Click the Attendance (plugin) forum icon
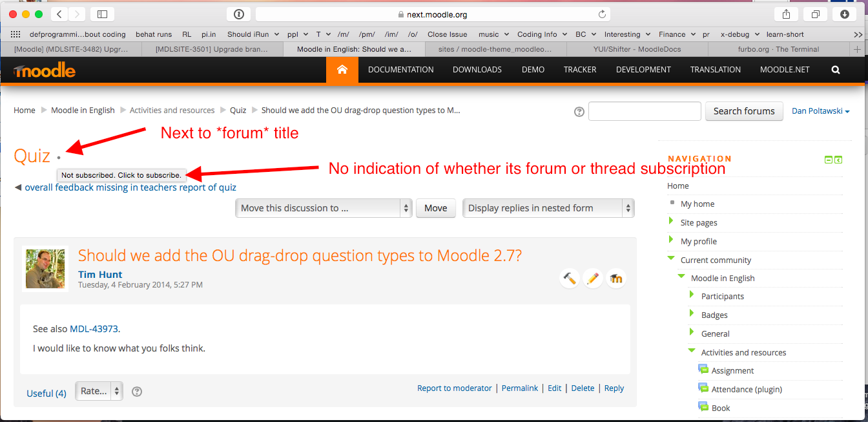Image resolution: width=868 pixels, height=422 pixels. click(x=703, y=388)
